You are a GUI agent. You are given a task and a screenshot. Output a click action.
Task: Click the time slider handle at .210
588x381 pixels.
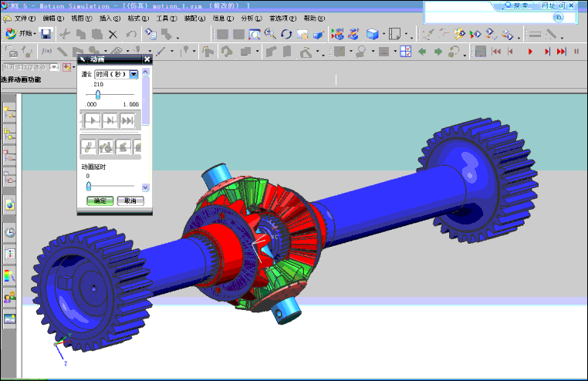pyautogui.click(x=98, y=94)
